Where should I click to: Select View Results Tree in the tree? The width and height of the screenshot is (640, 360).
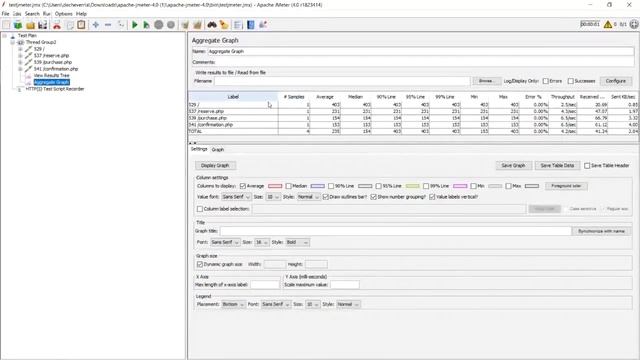(51, 76)
